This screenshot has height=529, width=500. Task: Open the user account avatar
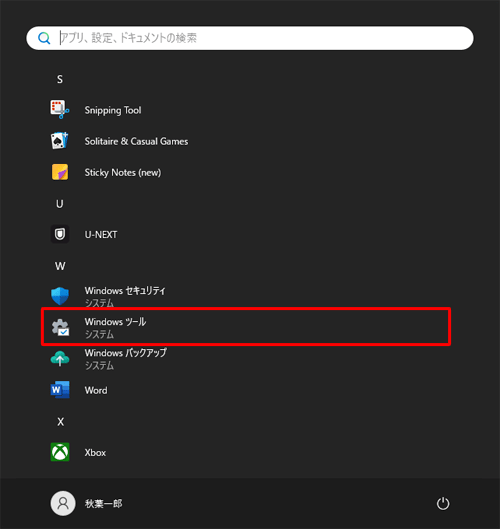click(63, 503)
